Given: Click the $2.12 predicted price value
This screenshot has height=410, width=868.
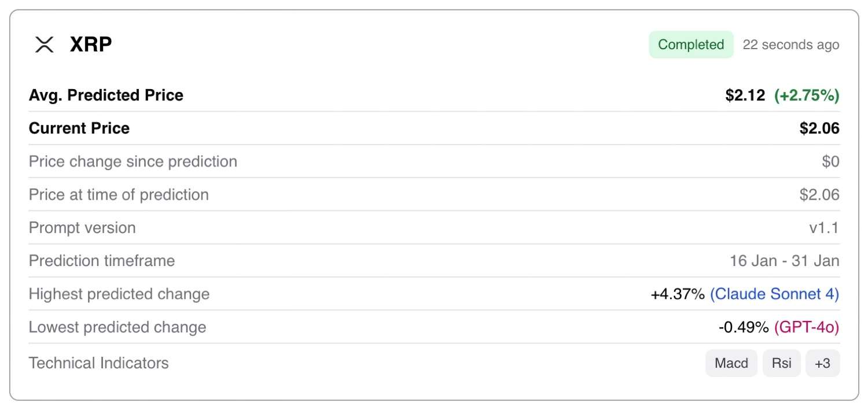Looking at the screenshot, I should click(745, 95).
